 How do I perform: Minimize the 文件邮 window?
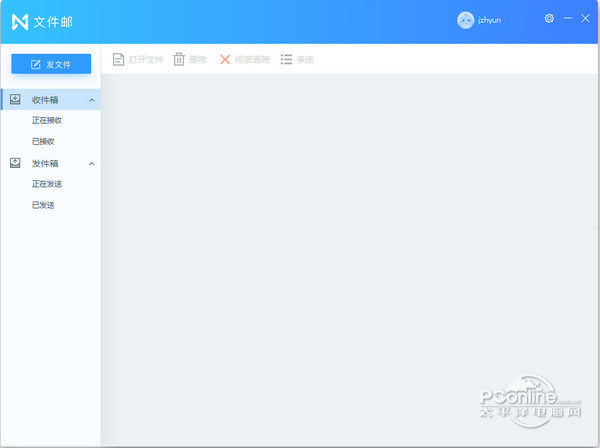[568, 18]
